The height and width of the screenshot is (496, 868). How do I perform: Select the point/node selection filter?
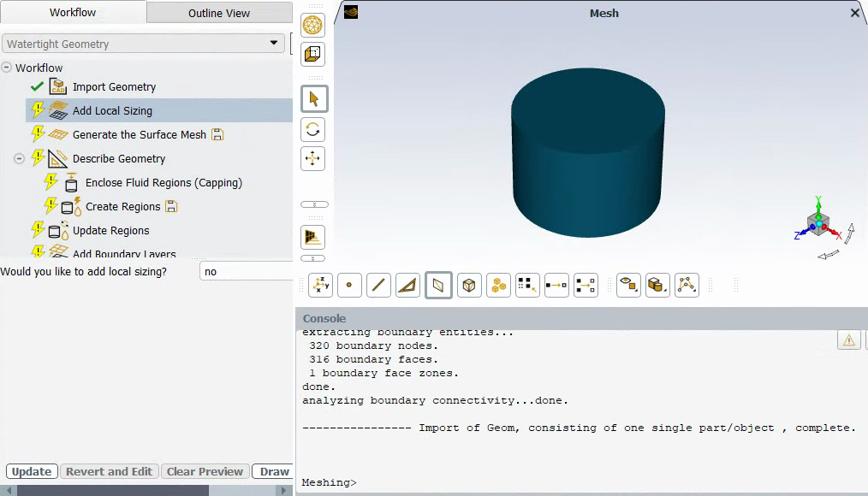click(349, 285)
